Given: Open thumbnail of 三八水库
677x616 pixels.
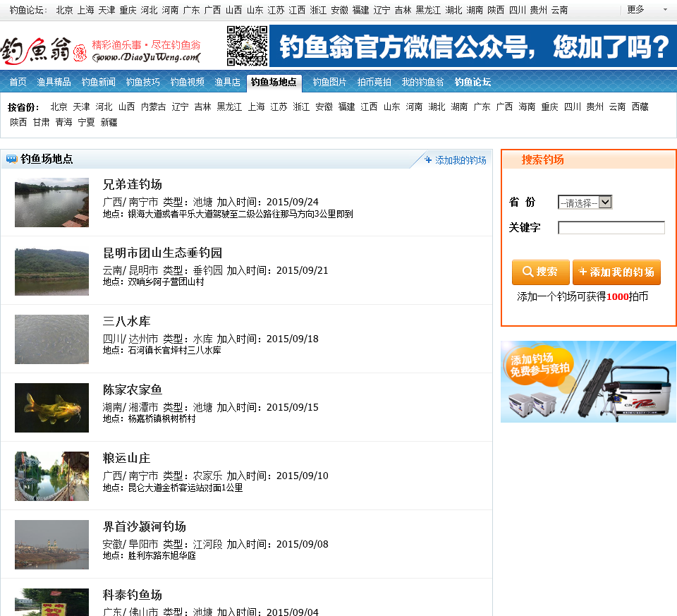Looking at the screenshot, I should coord(51,339).
